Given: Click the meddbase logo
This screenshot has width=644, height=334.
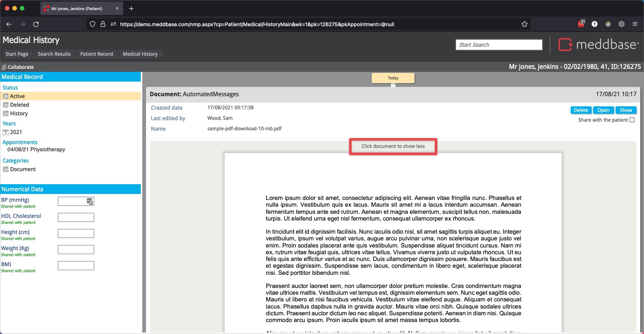Looking at the screenshot, I should pyautogui.click(x=599, y=45).
